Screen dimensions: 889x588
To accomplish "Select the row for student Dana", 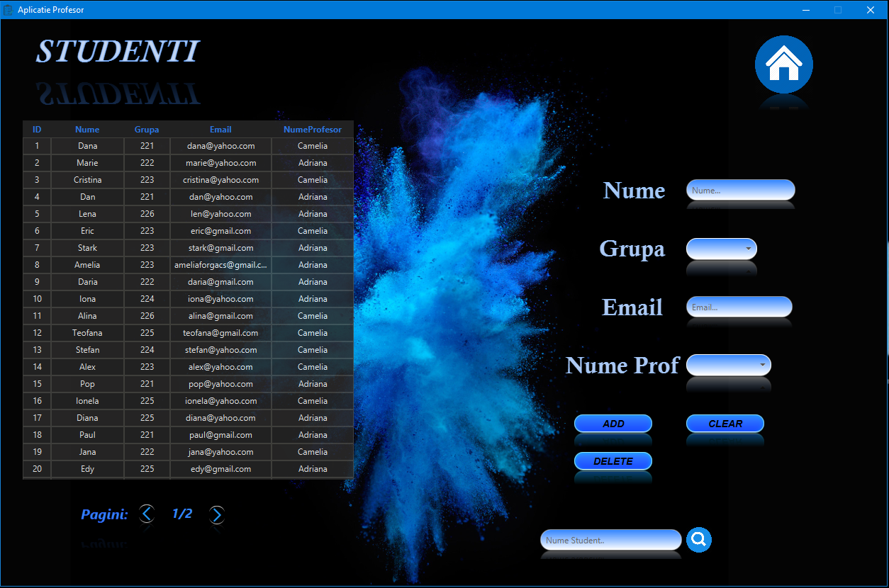I will click(189, 146).
